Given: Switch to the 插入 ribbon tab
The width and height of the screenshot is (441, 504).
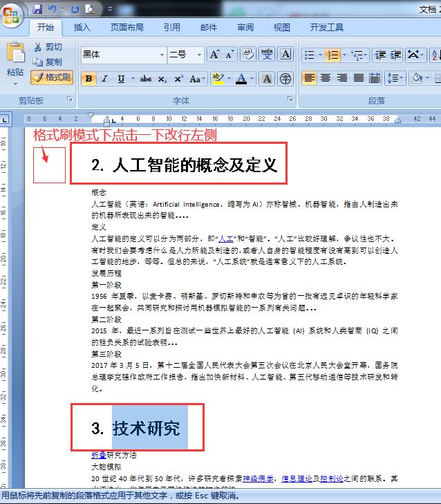Looking at the screenshot, I should click(x=82, y=28).
